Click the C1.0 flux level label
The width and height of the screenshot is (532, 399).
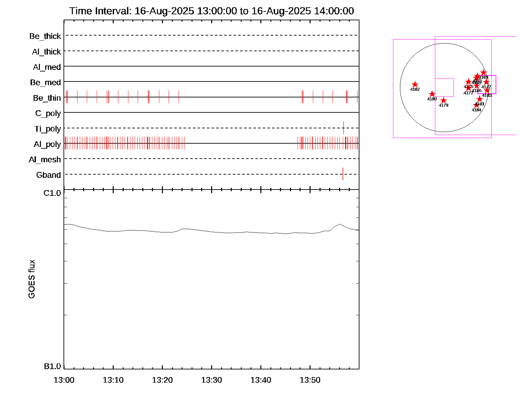click(x=52, y=193)
